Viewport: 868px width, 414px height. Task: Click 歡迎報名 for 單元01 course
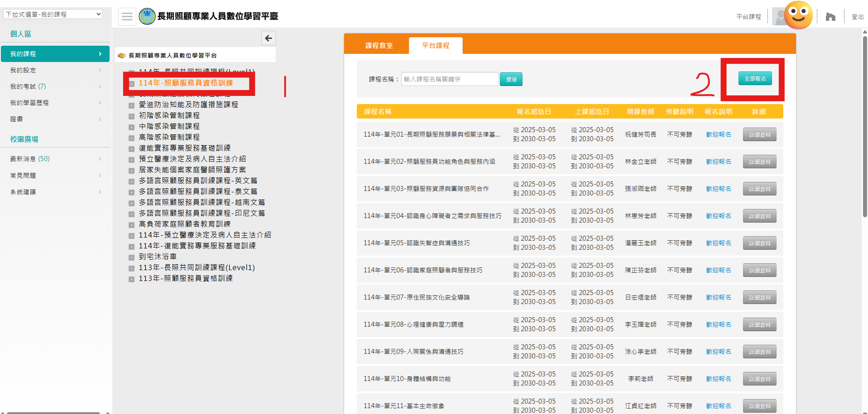click(719, 134)
